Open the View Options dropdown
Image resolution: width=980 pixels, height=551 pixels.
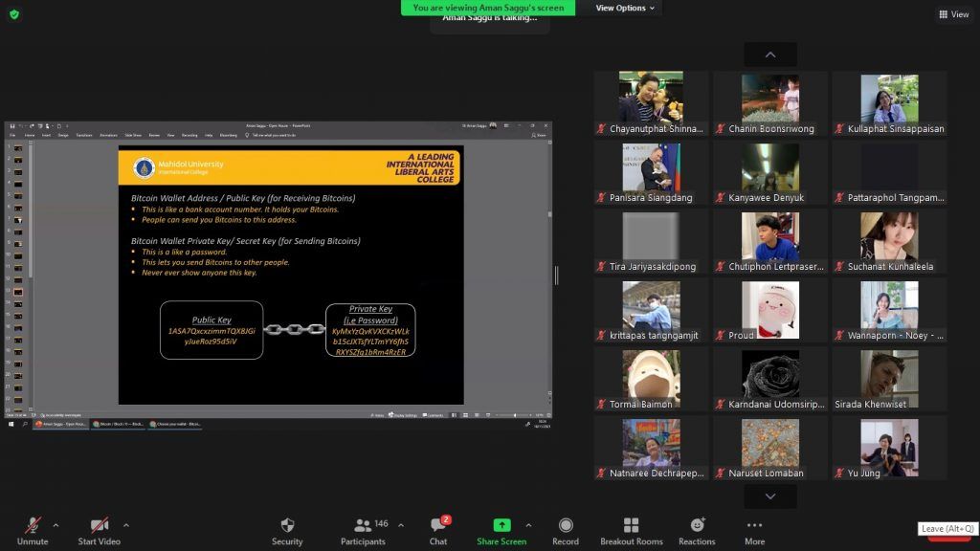tap(626, 8)
